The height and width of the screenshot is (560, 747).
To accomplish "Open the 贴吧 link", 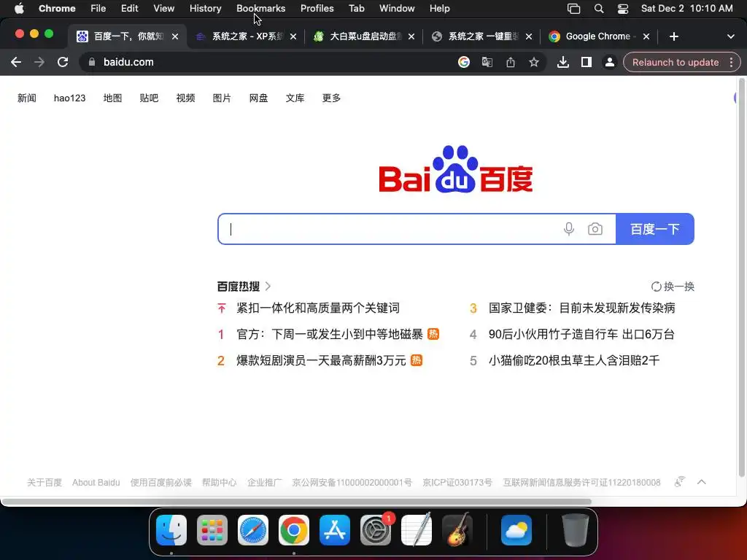I will click(x=149, y=98).
